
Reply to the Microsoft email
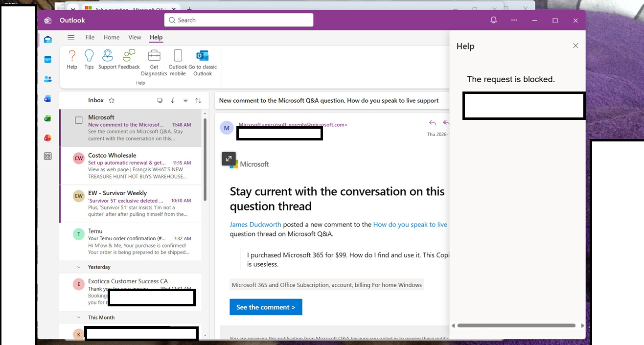tap(433, 123)
